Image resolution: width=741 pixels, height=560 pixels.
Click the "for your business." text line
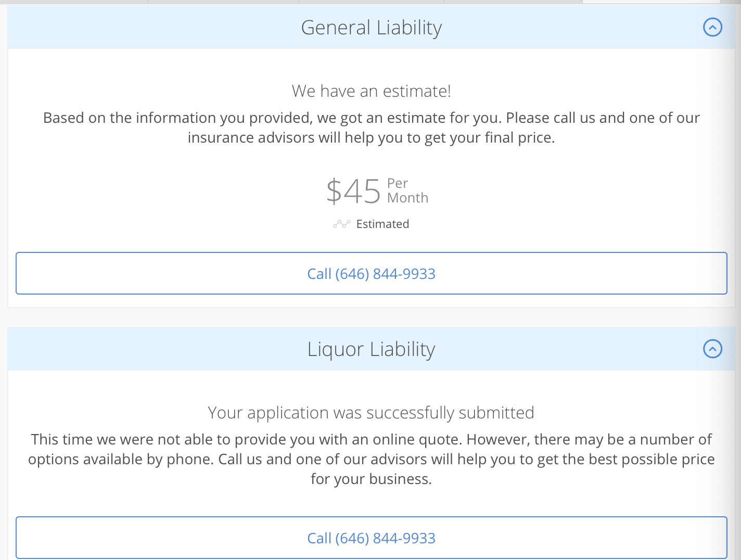371,479
